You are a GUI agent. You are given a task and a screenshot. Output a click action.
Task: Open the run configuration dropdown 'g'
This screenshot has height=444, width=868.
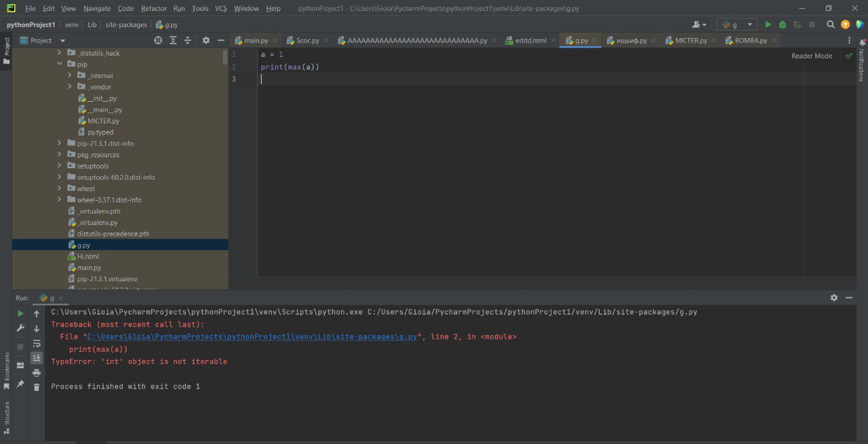pos(737,24)
